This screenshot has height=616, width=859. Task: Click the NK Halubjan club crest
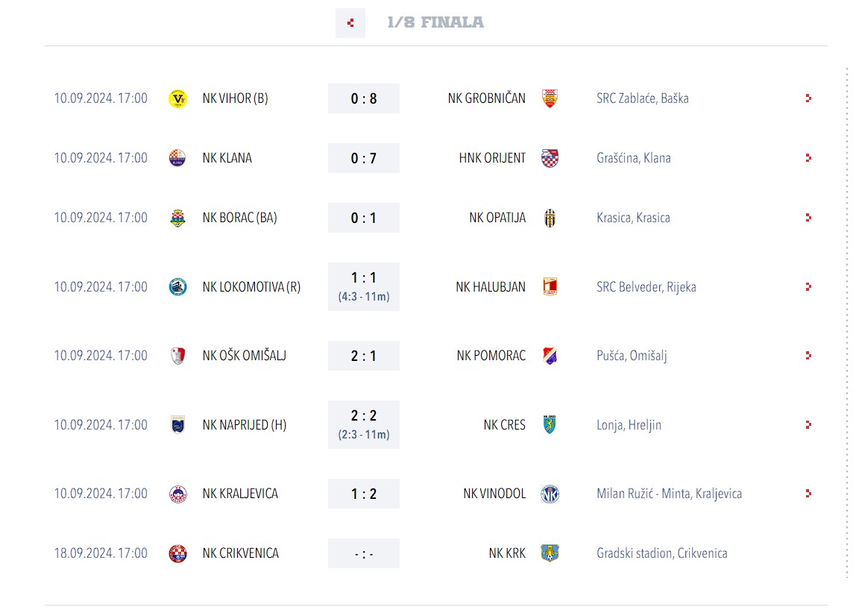click(x=550, y=287)
